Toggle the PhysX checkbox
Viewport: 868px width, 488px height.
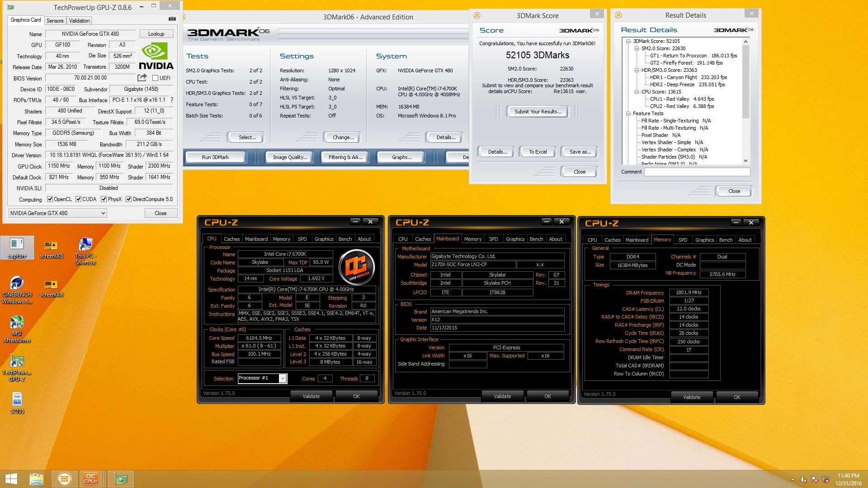tap(104, 199)
